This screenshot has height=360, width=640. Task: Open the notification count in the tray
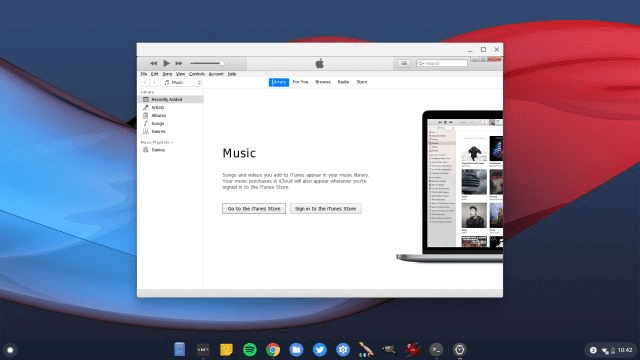tap(593, 350)
